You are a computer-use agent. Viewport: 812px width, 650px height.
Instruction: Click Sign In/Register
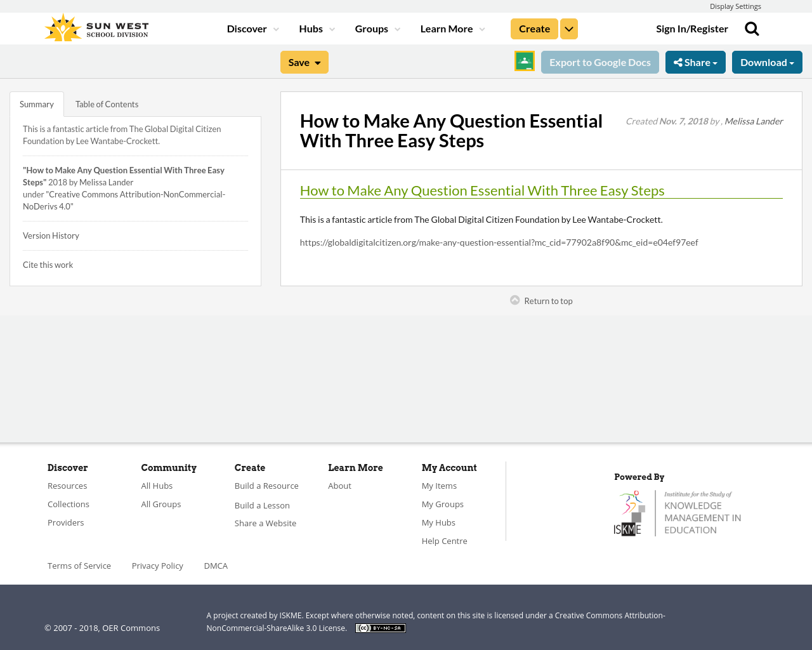(x=692, y=28)
